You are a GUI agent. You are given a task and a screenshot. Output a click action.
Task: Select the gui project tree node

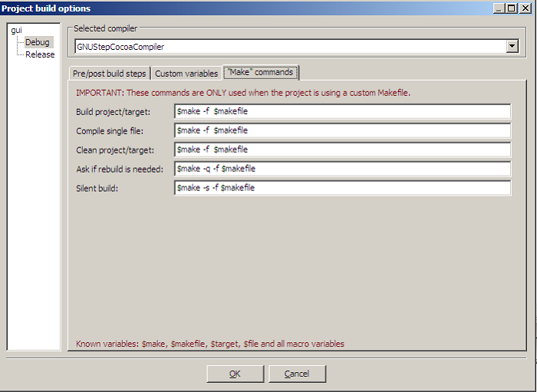16,30
